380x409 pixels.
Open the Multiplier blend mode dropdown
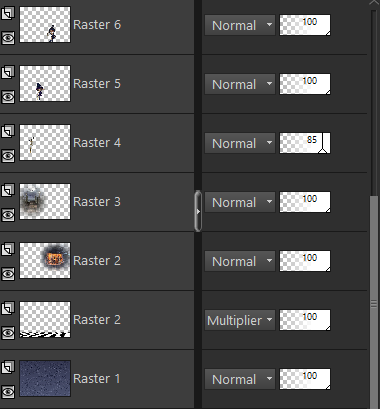tap(240, 320)
